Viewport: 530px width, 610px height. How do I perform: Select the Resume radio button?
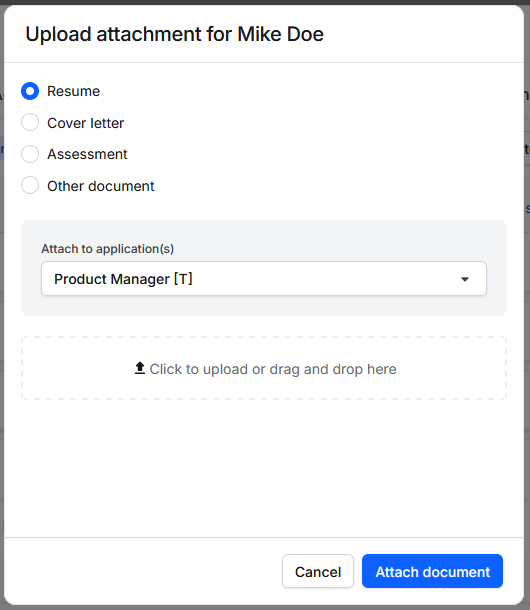pos(30,91)
